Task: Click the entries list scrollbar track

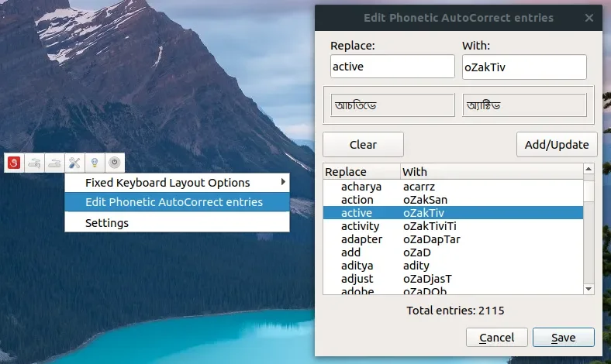Action: [x=589, y=242]
